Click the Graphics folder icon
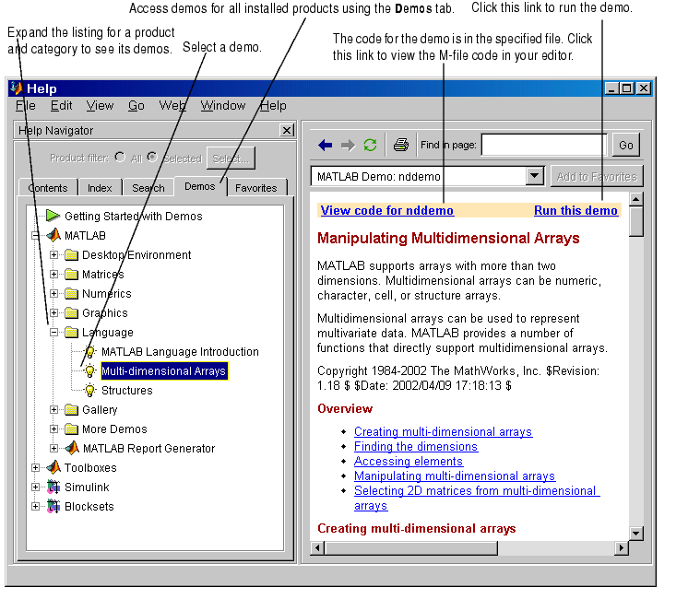 (71, 312)
